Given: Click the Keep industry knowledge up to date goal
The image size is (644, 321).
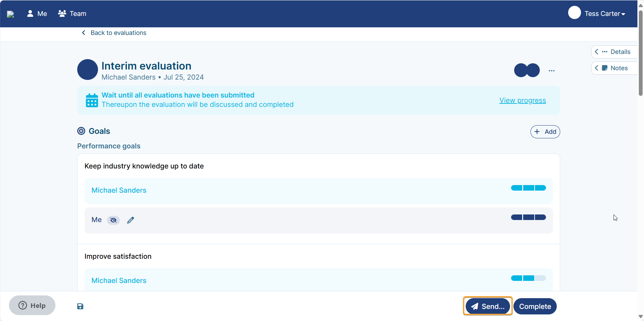Looking at the screenshot, I should pyautogui.click(x=144, y=166).
